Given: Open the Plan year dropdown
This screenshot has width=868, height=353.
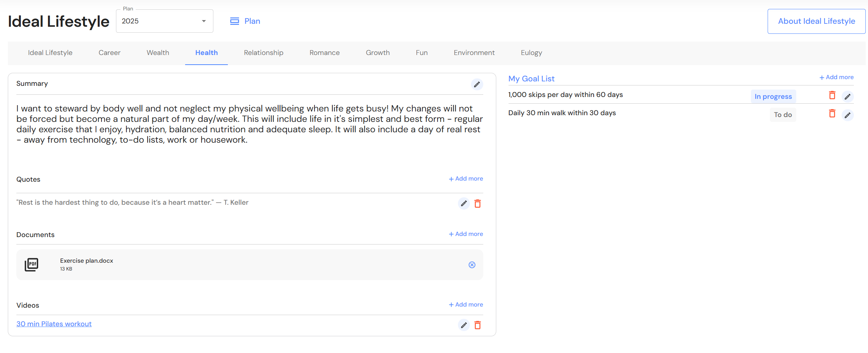Looking at the screenshot, I should pyautogui.click(x=164, y=21).
